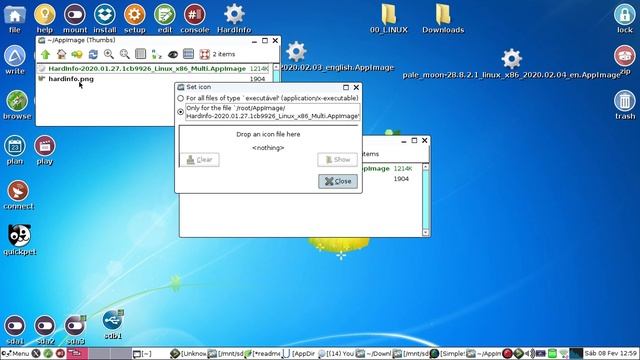Click the clock showing Sáb 08 Fev 12:59
The width and height of the screenshot is (640, 360).
(x=611, y=353)
